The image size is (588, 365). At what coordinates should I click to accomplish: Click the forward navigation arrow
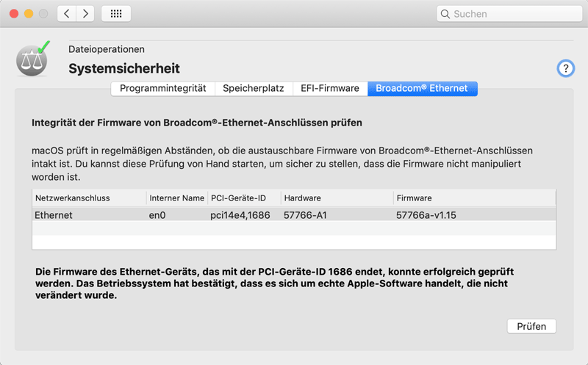(85, 14)
